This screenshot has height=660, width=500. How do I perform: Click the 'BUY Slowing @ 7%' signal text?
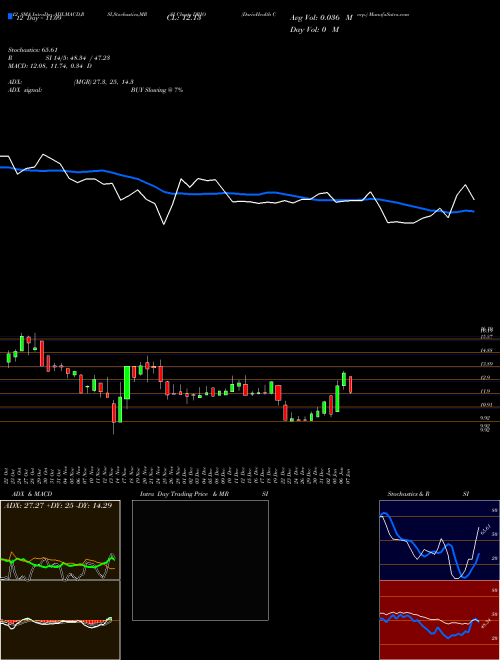click(157, 90)
